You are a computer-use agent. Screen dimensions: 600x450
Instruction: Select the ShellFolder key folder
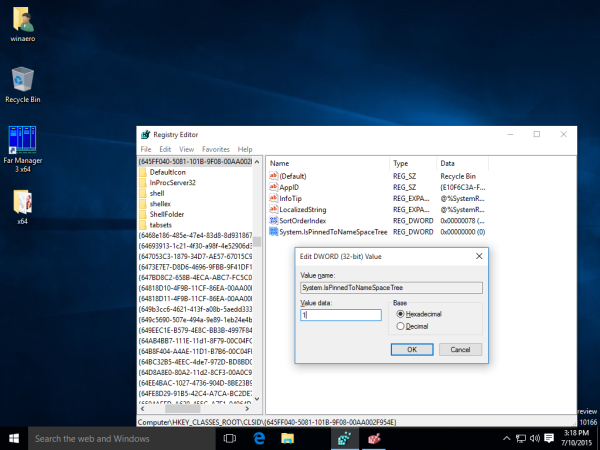pyautogui.click(x=166, y=214)
